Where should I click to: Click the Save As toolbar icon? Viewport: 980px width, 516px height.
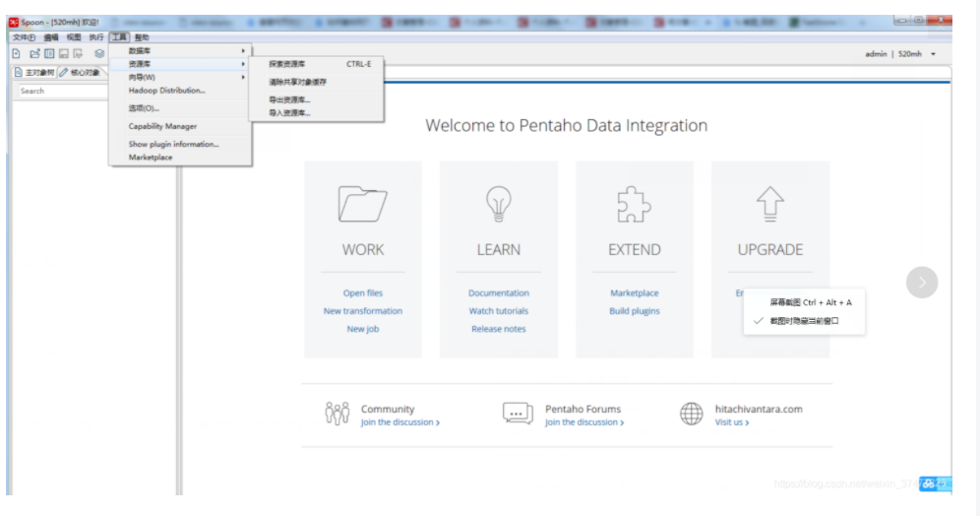[x=78, y=54]
